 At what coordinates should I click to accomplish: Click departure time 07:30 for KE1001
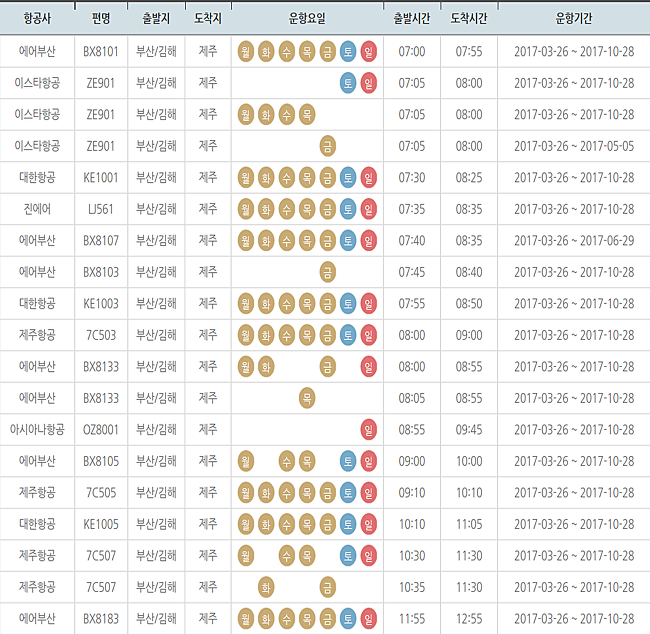[x=412, y=177]
